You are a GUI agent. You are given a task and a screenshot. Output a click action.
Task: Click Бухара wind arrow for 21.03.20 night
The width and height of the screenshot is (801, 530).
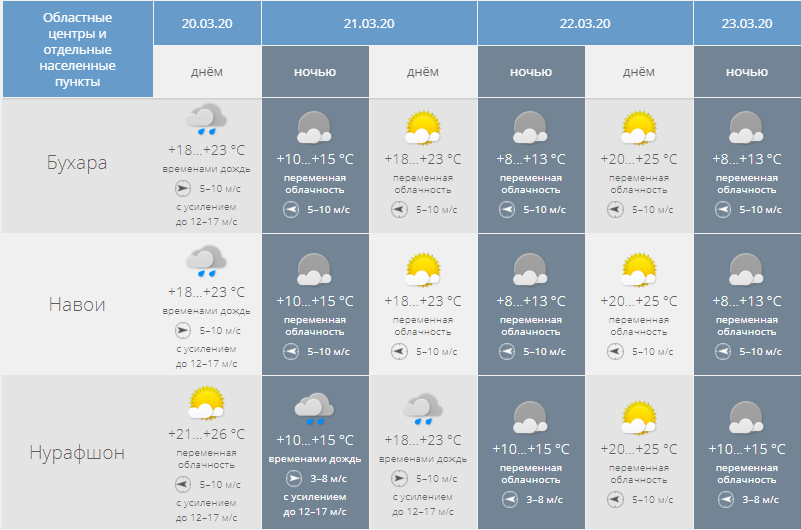291,210
